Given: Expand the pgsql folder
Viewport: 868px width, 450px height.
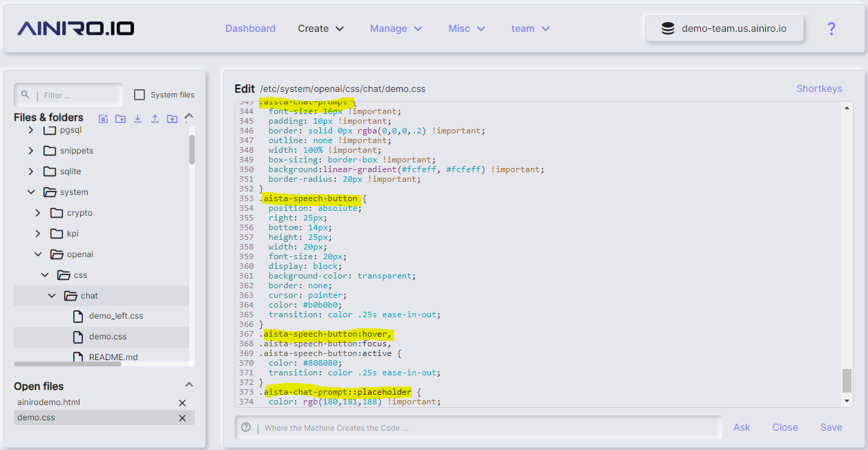Looking at the screenshot, I should point(31,130).
